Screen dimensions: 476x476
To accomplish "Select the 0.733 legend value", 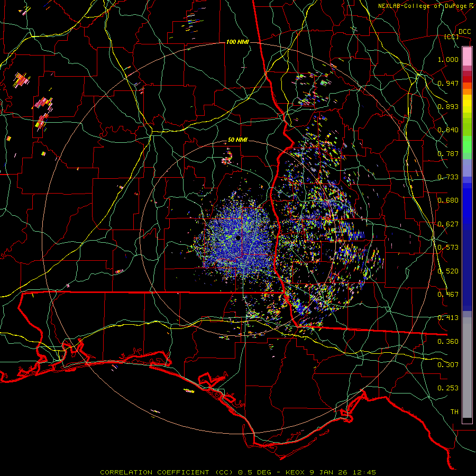I will (448, 177).
